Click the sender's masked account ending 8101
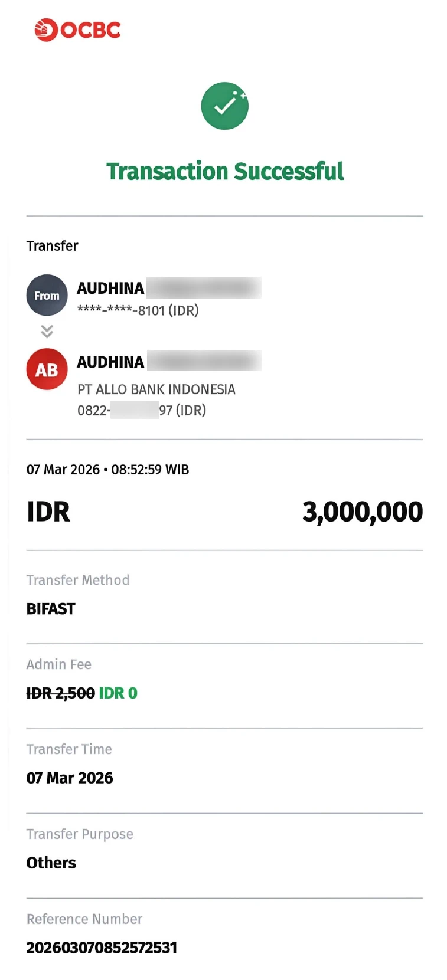This screenshot has width=447, height=980. 138,310
